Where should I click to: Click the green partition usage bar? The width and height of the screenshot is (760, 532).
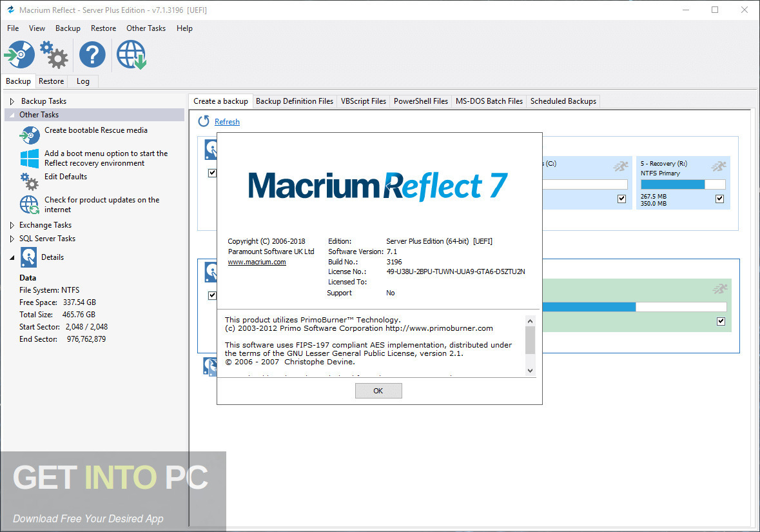click(x=634, y=307)
